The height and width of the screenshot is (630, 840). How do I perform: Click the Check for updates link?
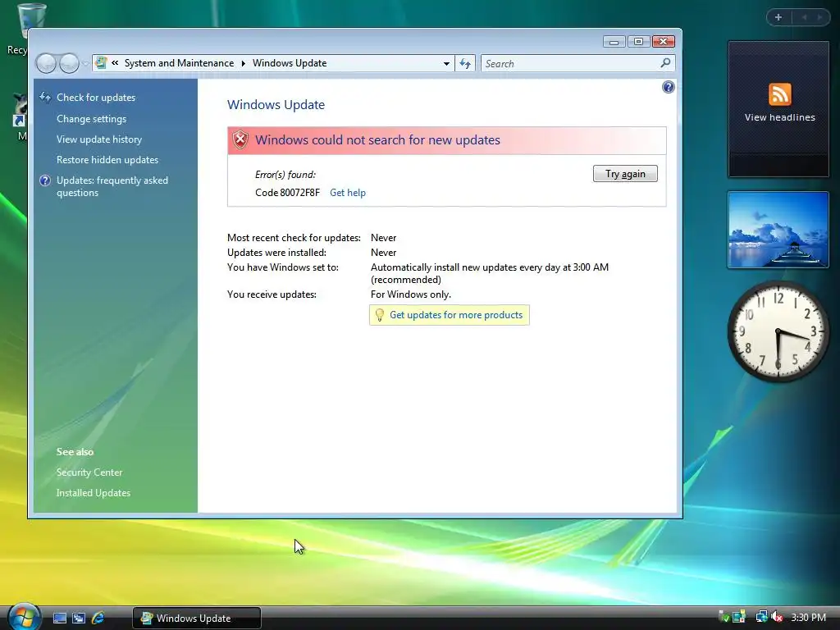pyautogui.click(x=96, y=98)
